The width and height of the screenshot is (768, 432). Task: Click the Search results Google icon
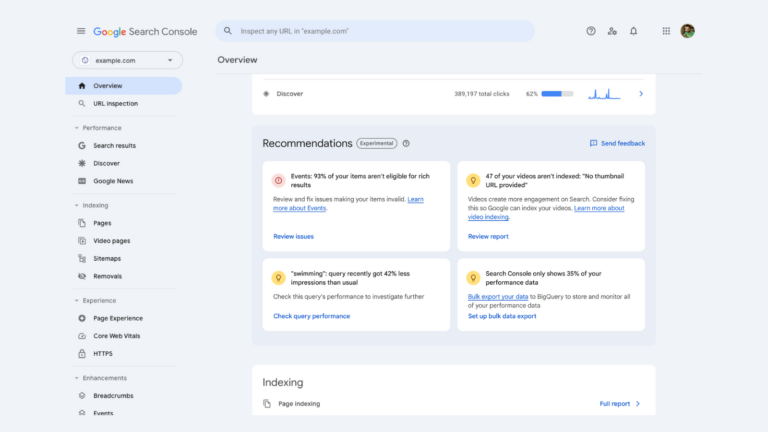pyautogui.click(x=82, y=145)
